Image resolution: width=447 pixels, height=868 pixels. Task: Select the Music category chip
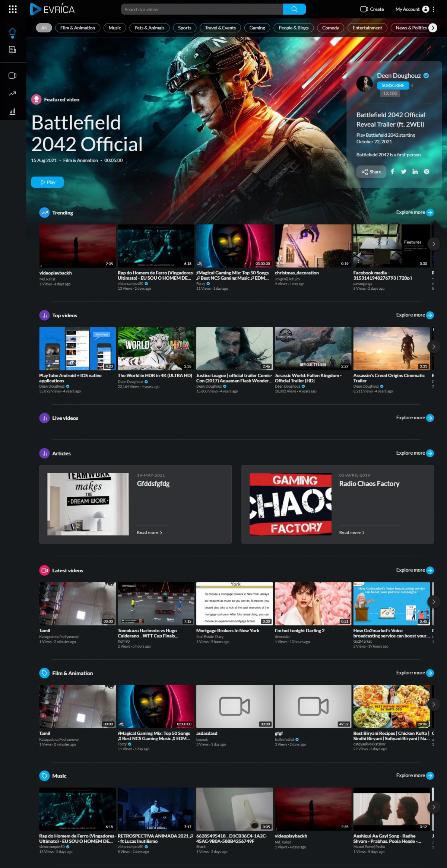[115, 28]
